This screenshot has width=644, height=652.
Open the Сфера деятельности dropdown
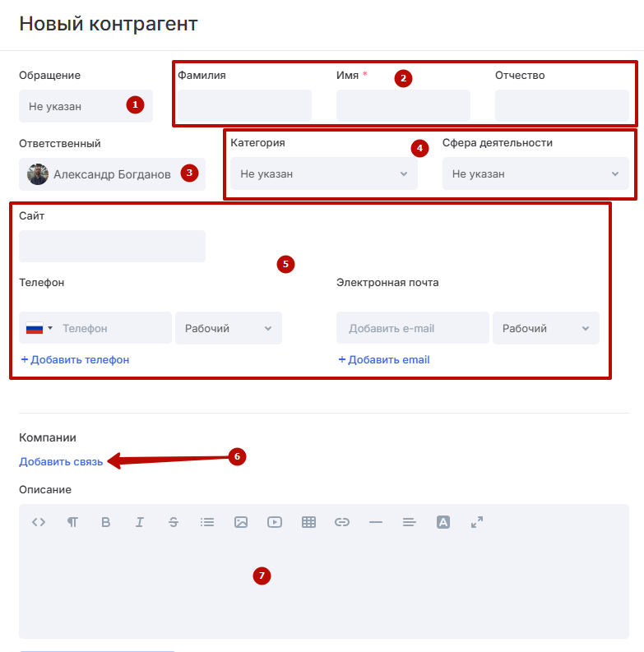pos(535,174)
